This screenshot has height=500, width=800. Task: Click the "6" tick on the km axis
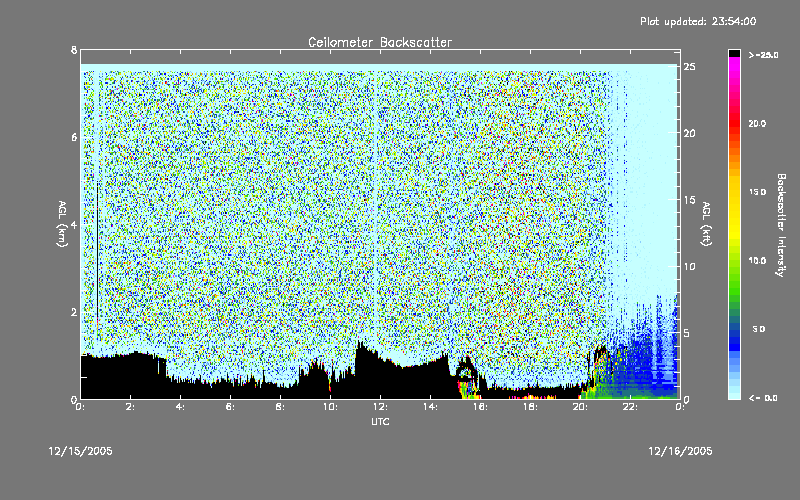click(74, 137)
